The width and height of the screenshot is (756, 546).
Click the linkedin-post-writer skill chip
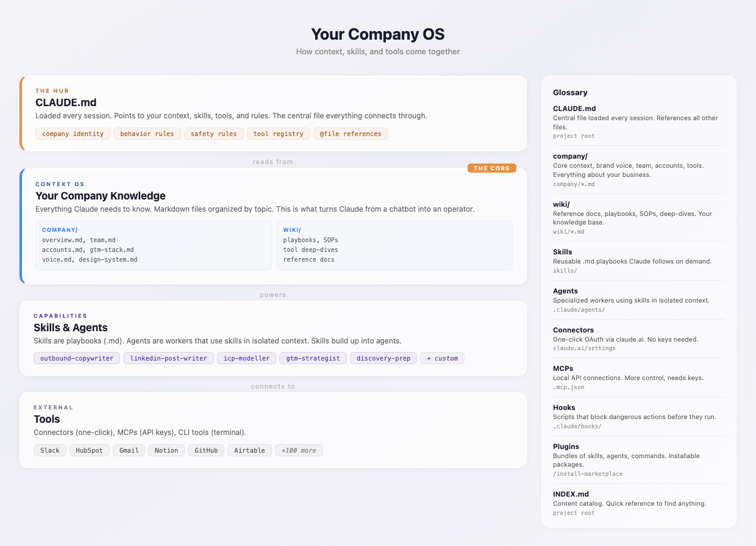click(x=169, y=358)
